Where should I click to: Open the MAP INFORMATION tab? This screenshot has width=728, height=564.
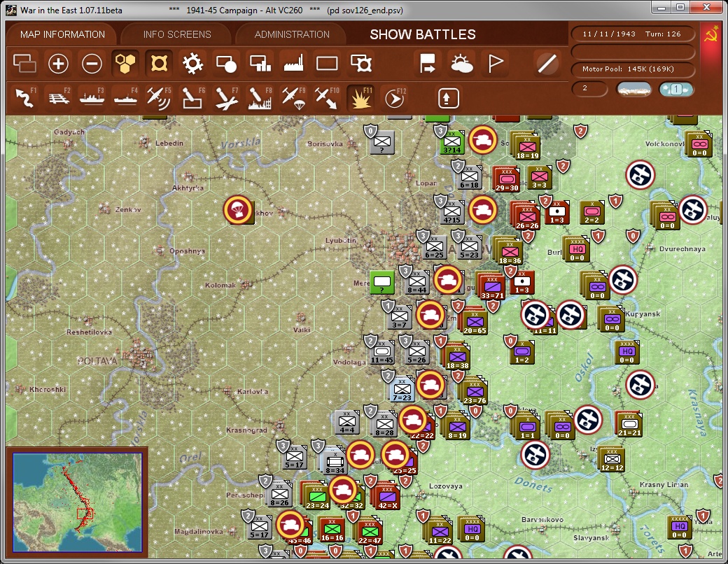[63, 34]
